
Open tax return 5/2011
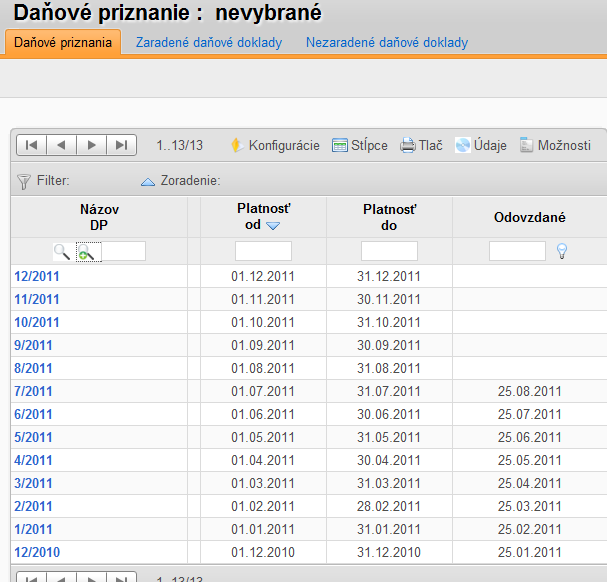(x=33, y=437)
